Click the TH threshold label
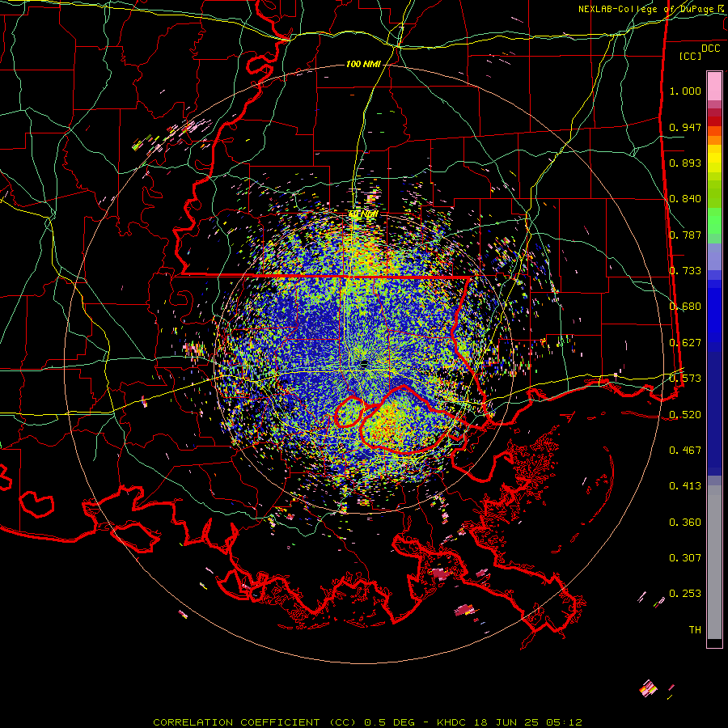Screen dimensions: 728x728 tap(695, 630)
